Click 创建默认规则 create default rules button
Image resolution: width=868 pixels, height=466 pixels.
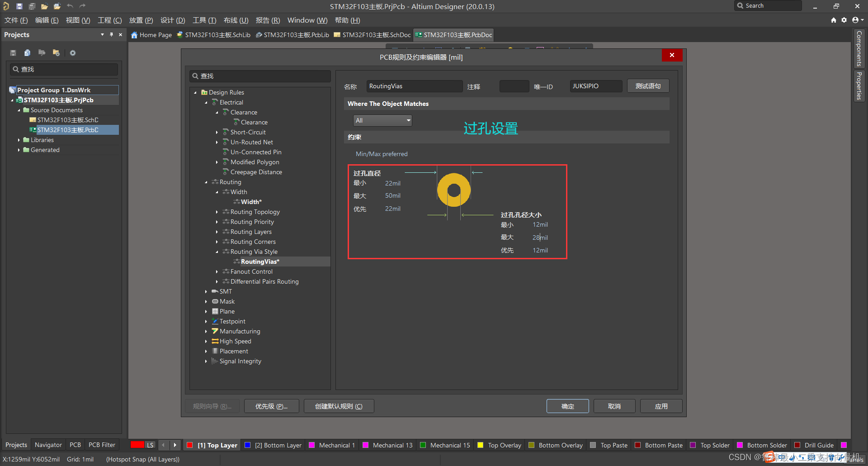pyautogui.click(x=339, y=406)
